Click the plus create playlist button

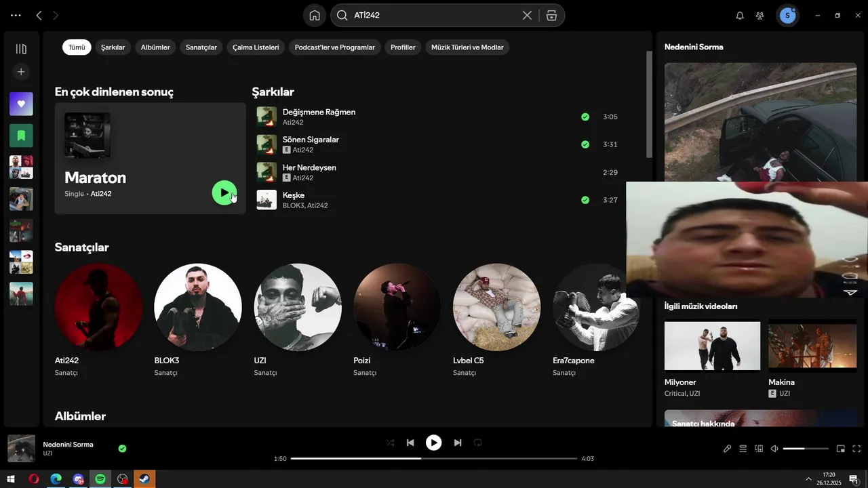click(21, 72)
